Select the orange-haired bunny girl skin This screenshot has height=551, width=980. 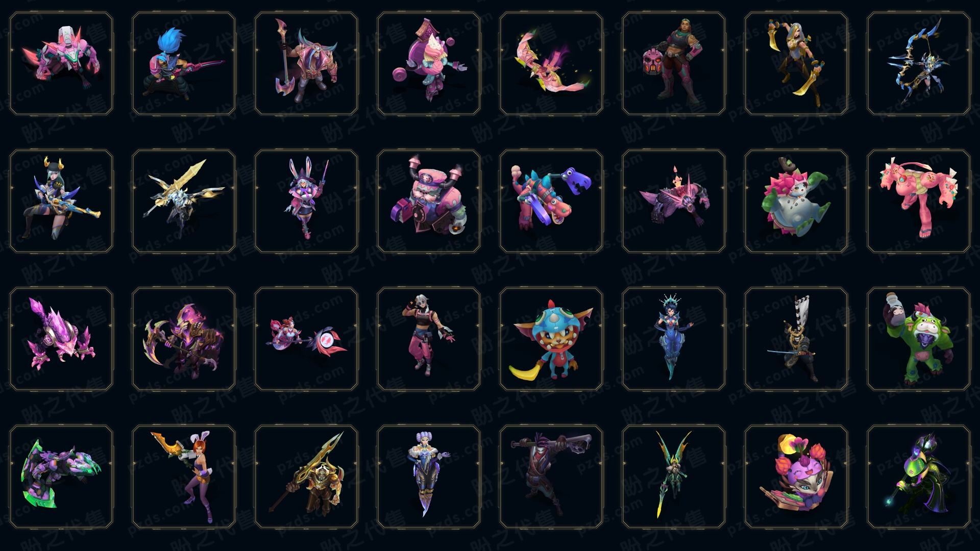click(x=184, y=477)
